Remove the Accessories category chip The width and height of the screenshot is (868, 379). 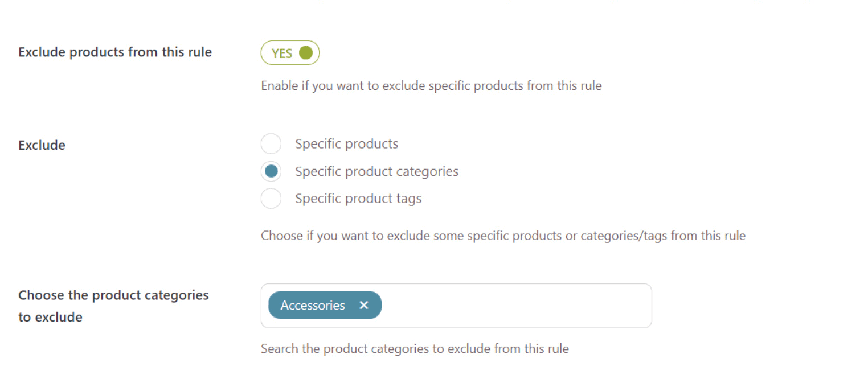click(364, 306)
